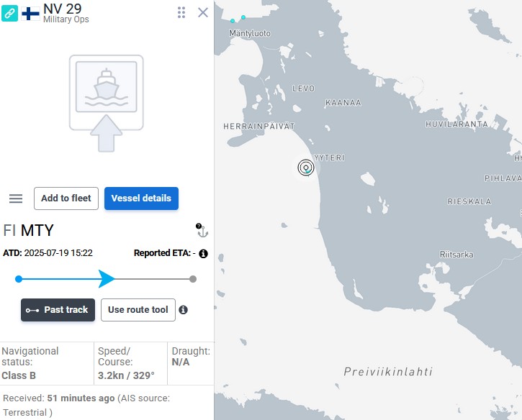Show the vessel's Past track
The width and height of the screenshot is (522, 420).
coord(58,310)
